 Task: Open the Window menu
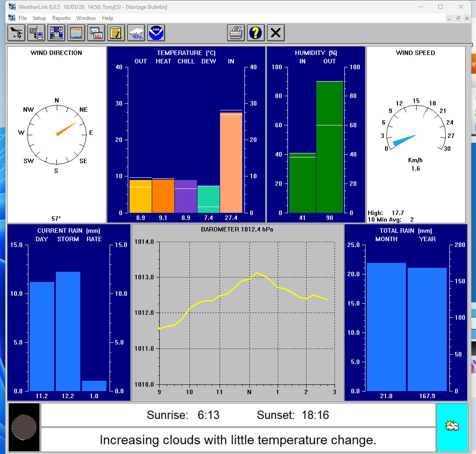[x=86, y=18]
